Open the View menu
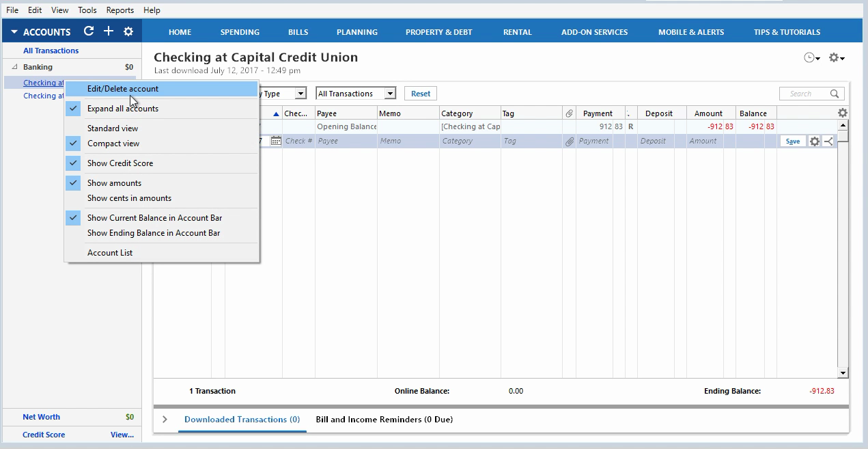This screenshot has width=868, height=449. click(x=60, y=10)
